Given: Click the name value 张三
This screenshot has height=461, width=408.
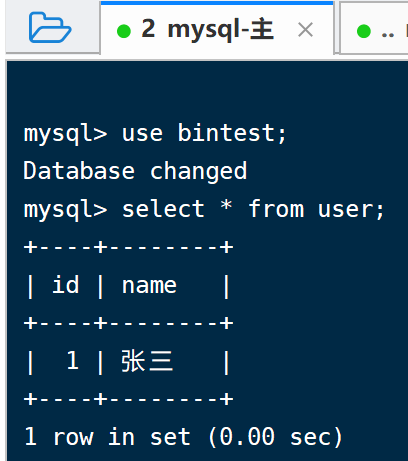Looking at the screenshot, I should tap(147, 361).
